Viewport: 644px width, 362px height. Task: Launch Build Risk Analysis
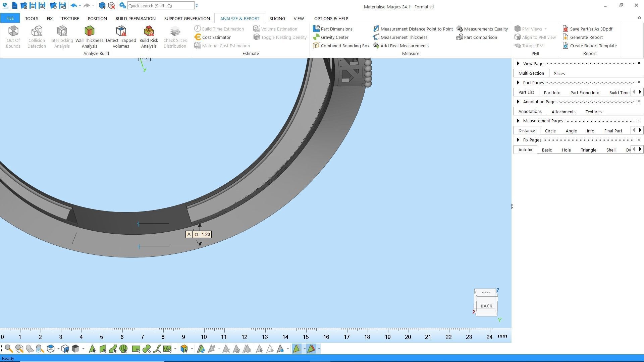point(149,37)
